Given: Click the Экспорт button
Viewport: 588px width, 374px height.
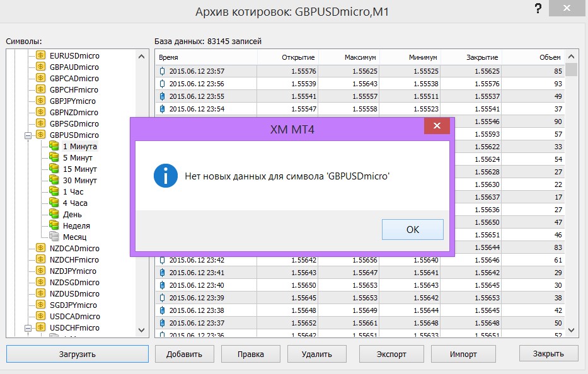Looking at the screenshot, I should point(391,354).
